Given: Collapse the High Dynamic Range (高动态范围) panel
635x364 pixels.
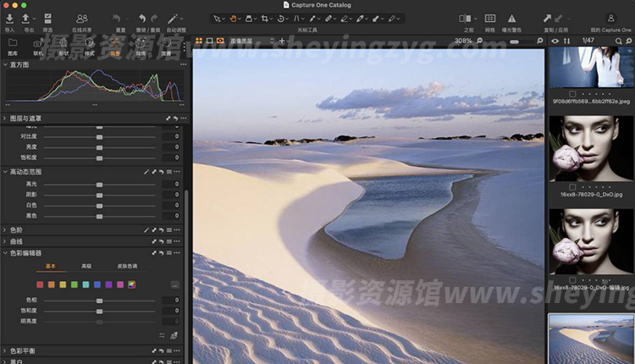Looking at the screenshot, I should click(x=6, y=172).
